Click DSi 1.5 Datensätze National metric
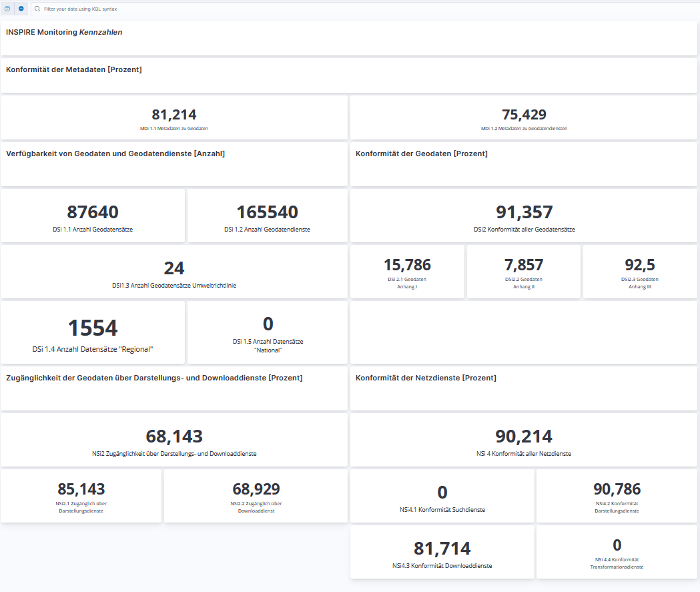700x592 pixels. coord(268,325)
